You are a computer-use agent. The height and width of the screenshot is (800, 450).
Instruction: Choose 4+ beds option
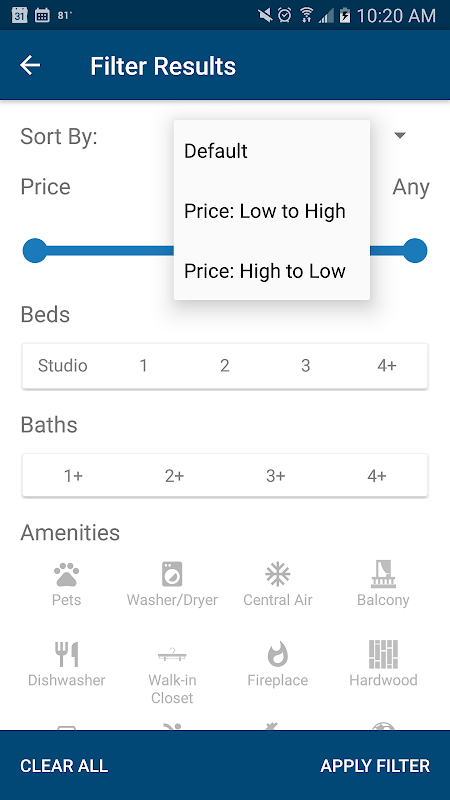click(387, 366)
